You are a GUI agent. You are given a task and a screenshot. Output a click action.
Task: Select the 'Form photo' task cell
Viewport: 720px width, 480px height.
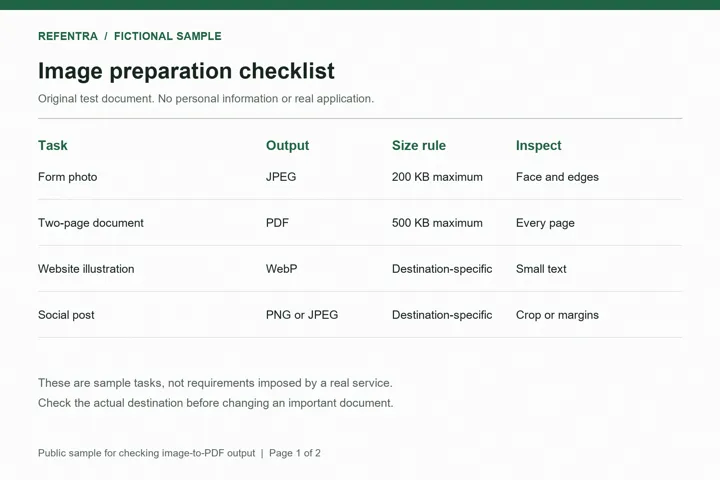tap(68, 177)
